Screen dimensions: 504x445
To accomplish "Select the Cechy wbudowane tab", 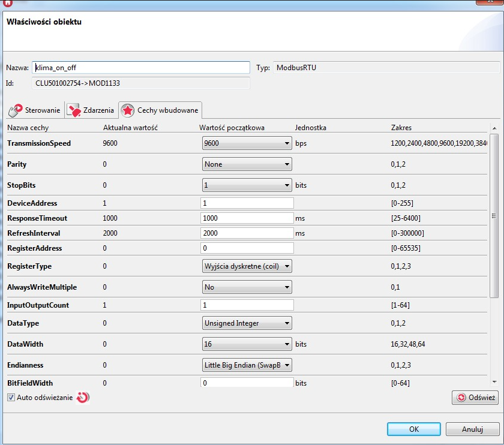I will (160, 110).
